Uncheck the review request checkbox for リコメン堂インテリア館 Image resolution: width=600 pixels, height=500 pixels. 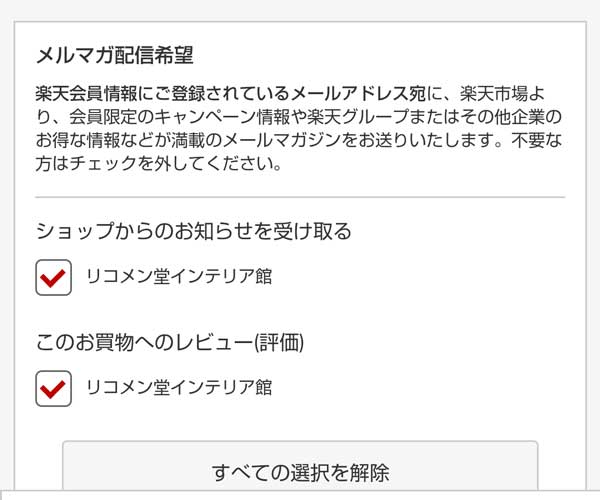click(53, 387)
